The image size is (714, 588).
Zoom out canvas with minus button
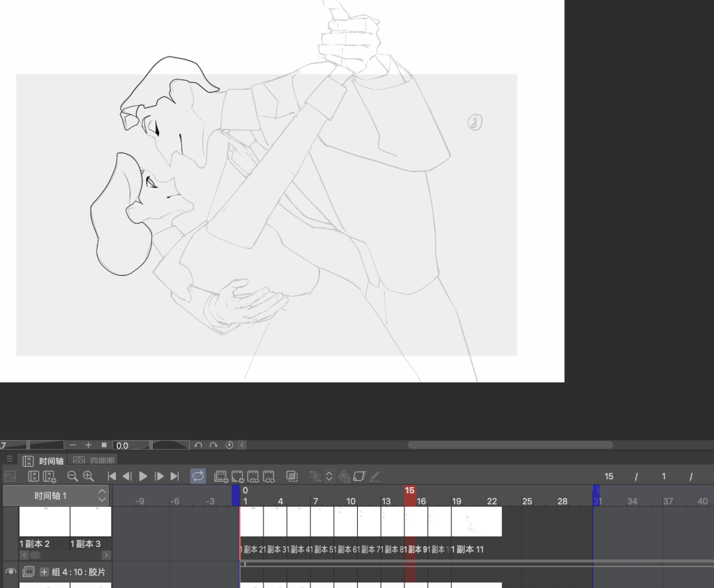73,445
